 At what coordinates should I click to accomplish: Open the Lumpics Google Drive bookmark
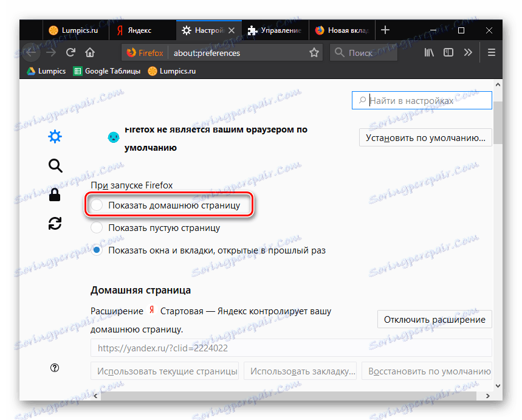46,71
